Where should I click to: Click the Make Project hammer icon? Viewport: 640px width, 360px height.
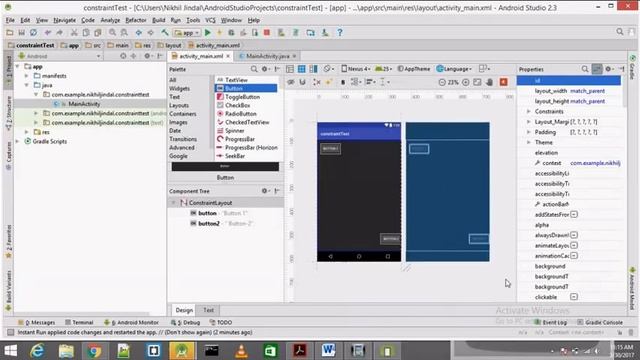point(165,33)
